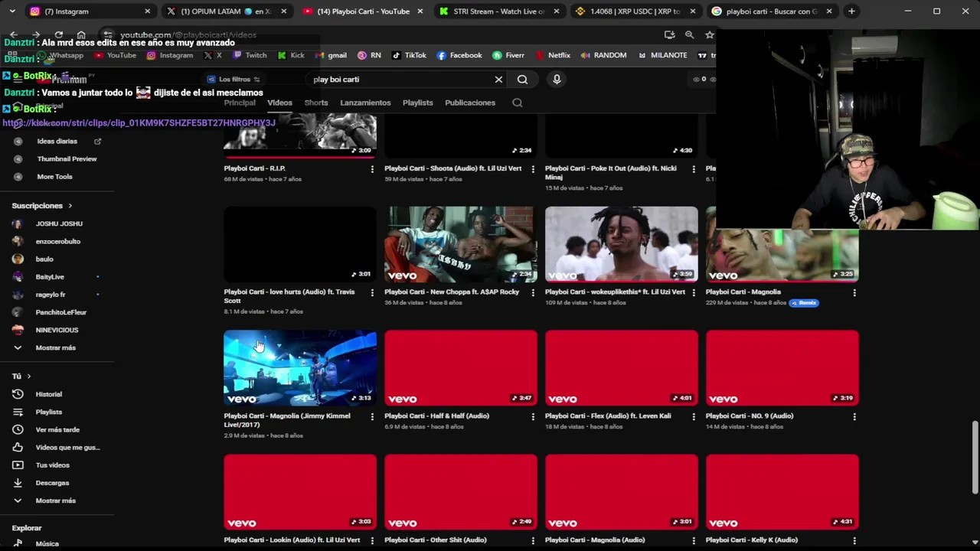Clear the 'play boi carti' search text
This screenshot has width=980, height=551.
pos(498,80)
